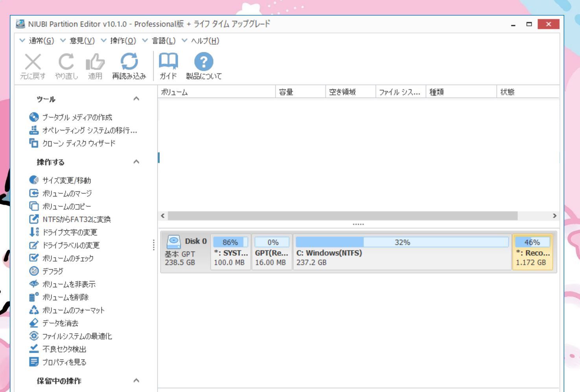The height and width of the screenshot is (392, 580).
Task: Collapse the ツール section chevron
Action: [x=136, y=99]
